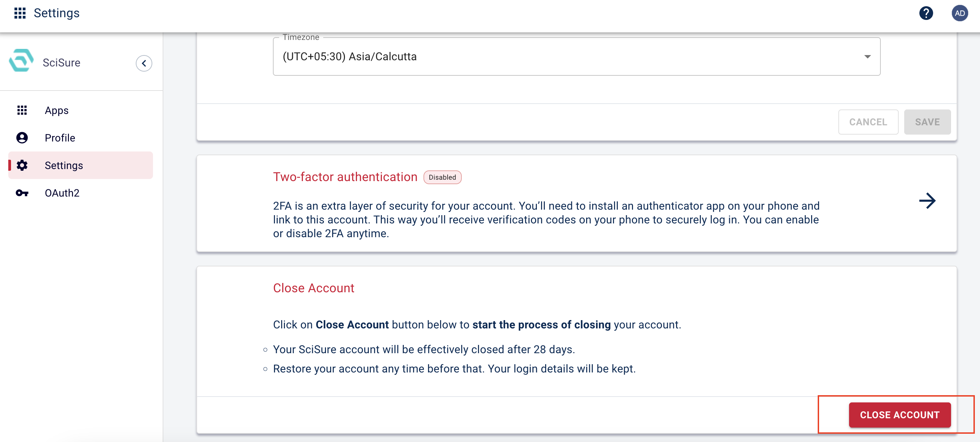
Task: Click the Two-factor authentication heading
Action: 345,177
